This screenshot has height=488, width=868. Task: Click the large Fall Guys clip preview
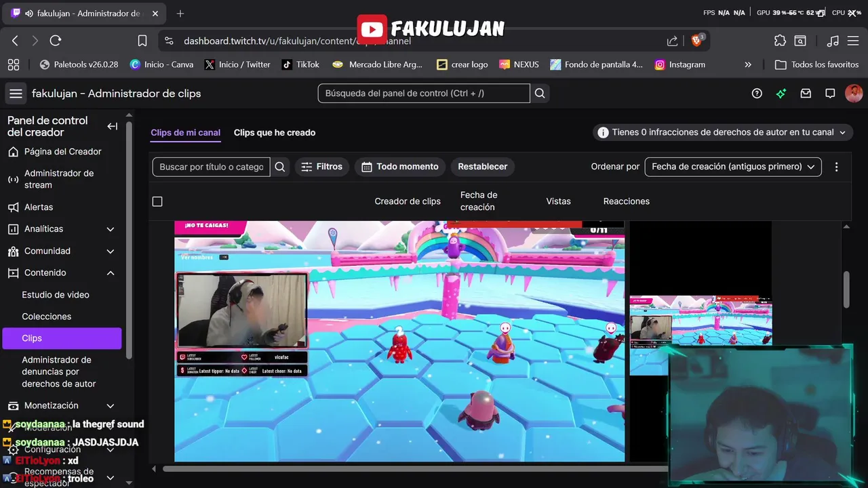click(x=399, y=341)
